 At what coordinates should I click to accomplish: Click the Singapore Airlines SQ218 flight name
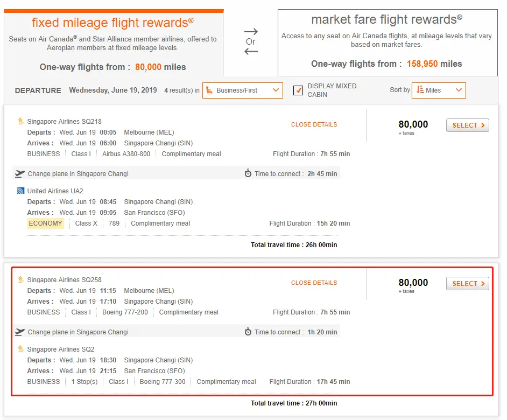[65, 122]
